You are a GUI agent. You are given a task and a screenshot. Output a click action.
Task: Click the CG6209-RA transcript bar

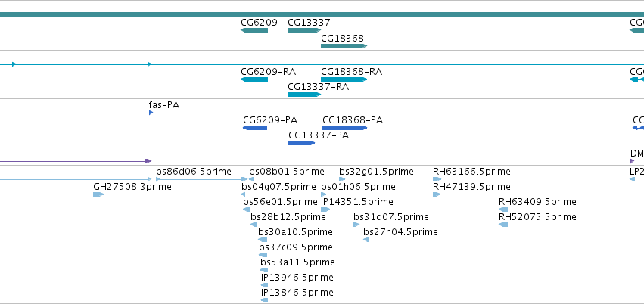[x=254, y=79]
